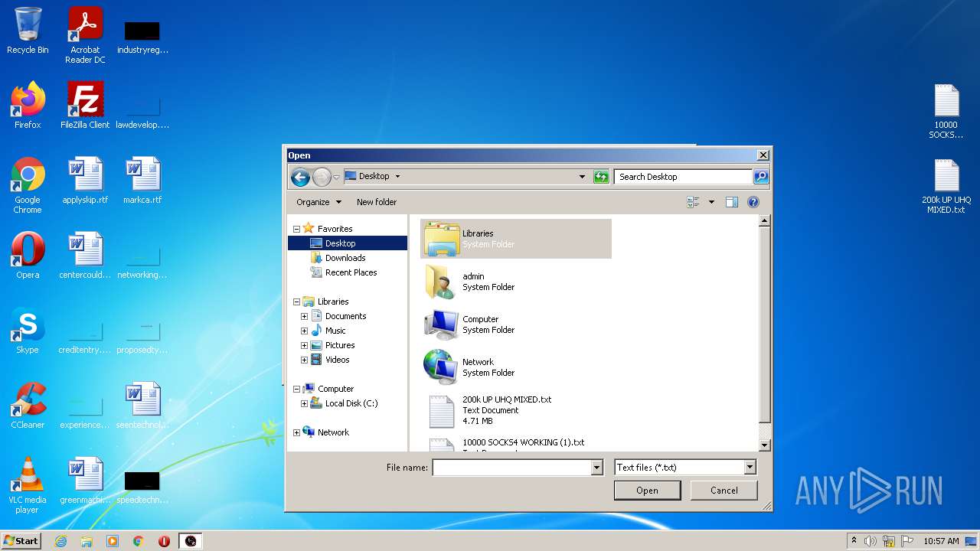Expand the Documents library node

point(305,316)
